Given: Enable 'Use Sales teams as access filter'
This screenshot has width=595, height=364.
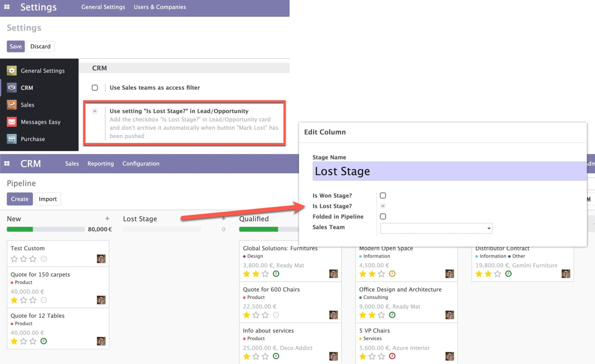Looking at the screenshot, I should coord(95,87).
